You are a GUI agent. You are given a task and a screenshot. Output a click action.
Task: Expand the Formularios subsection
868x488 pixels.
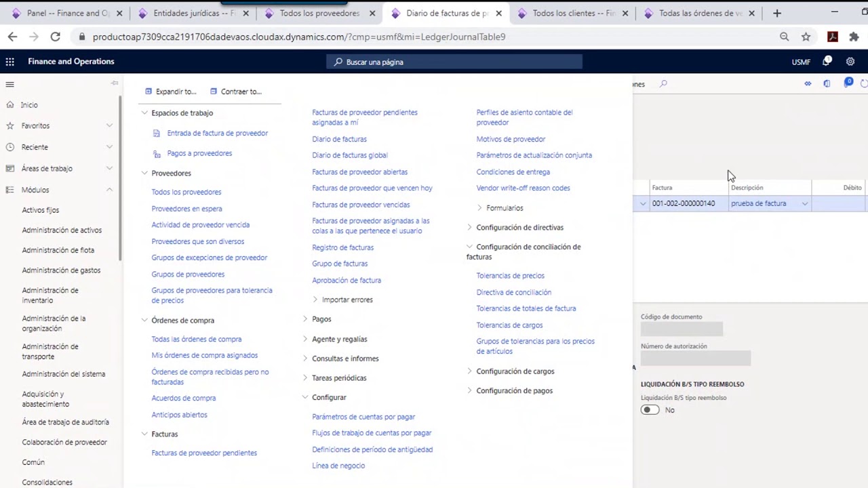coord(479,208)
